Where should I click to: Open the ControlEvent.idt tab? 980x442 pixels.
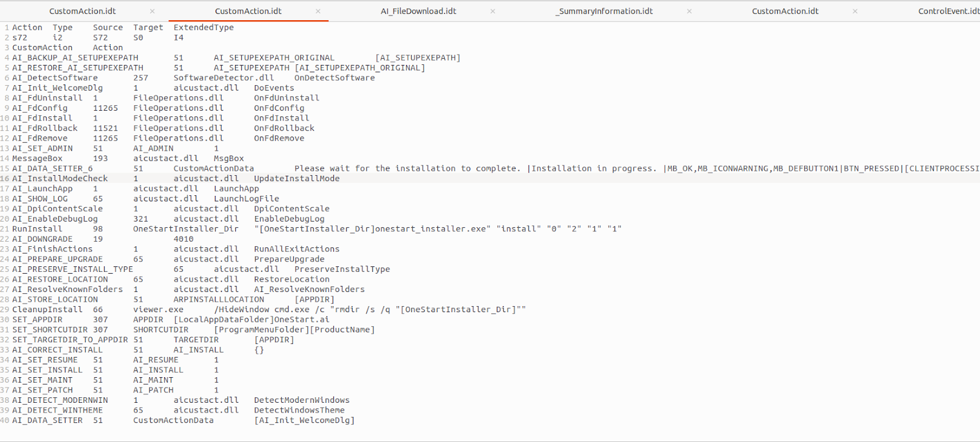(948, 11)
